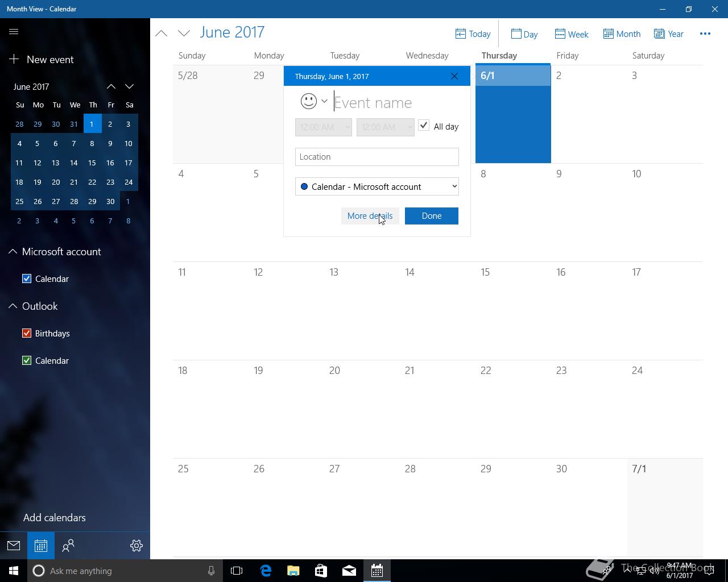Select day 22 in month grid
Screen dimensions: 728x582
(x=513, y=409)
